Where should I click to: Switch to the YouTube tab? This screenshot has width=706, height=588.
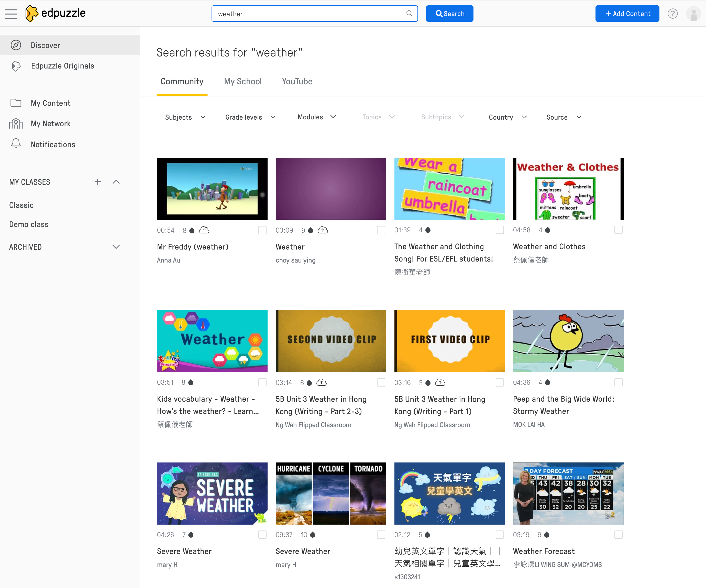pyautogui.click(x=297, y=82)
